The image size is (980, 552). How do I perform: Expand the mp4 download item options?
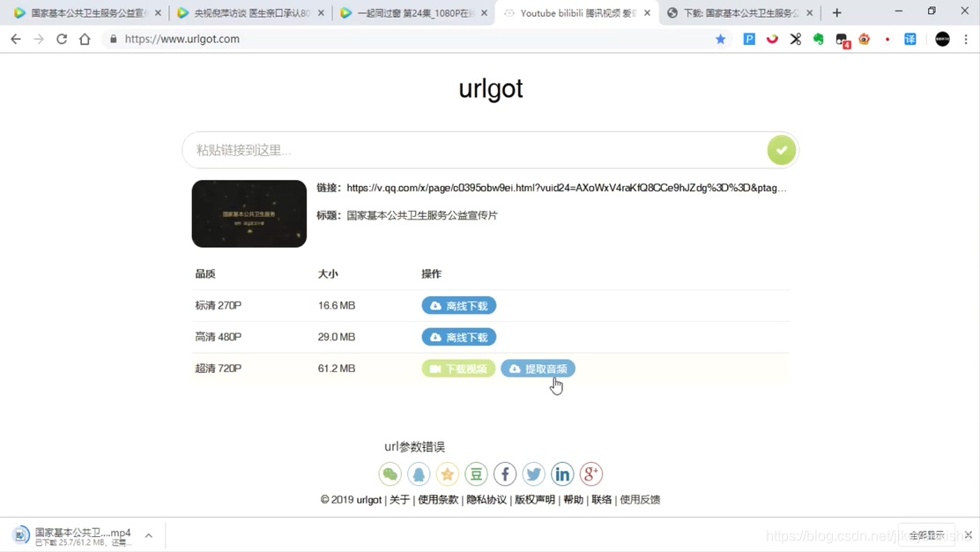pyautogui.click(x=149, y=535)
